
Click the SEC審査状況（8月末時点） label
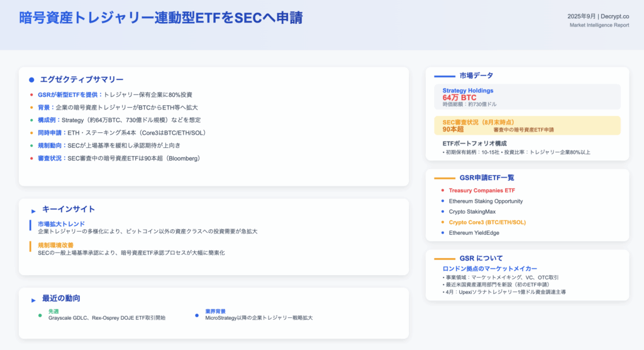click(479, 122)
